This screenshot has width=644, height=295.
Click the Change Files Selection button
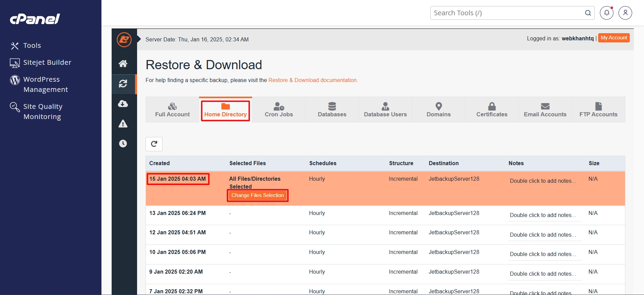coord(258,196)
